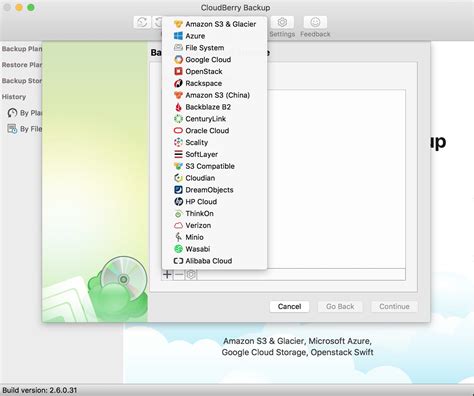
Task: Click the green macOS zoom button
Action: pyautogui.click(x=31, y=7)
